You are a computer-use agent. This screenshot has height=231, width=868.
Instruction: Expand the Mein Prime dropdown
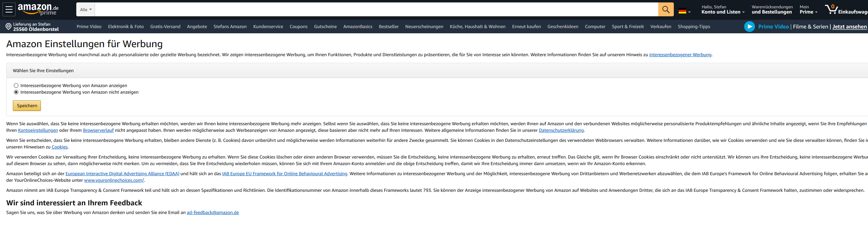tap(808, 9)
